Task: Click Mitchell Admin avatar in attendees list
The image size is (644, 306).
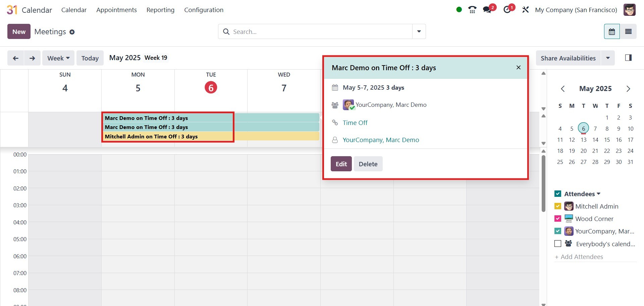Action: pos(569,206)
